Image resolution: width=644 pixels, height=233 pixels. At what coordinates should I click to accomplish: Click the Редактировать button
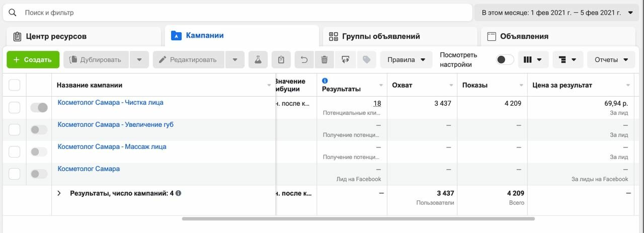[x=189, y=59]
